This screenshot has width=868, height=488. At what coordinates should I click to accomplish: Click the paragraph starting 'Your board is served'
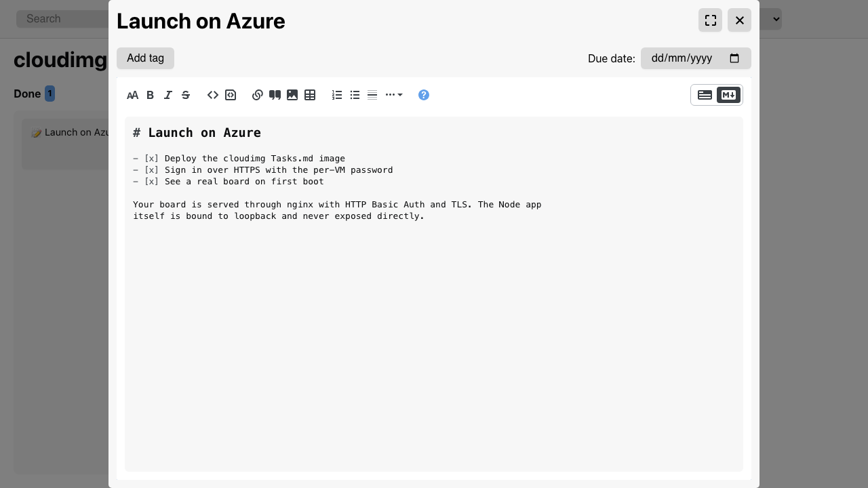337,210
